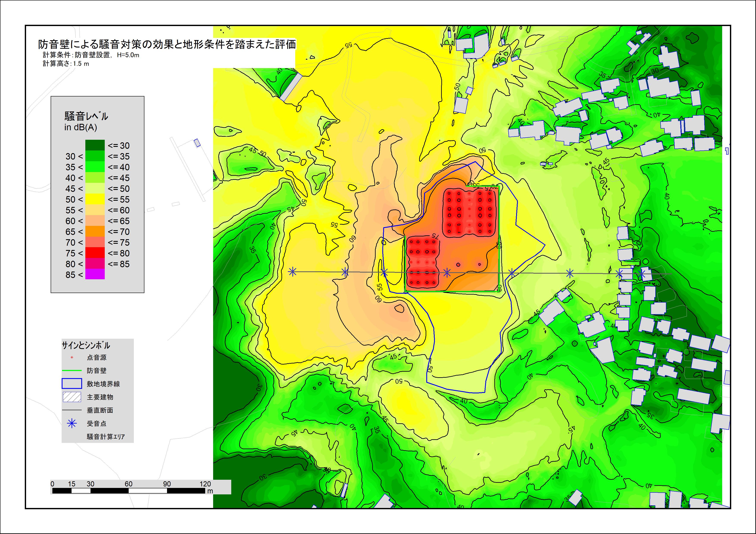
Task: Click the 騒音計算エリア legend label
Action: pos(106,437)
